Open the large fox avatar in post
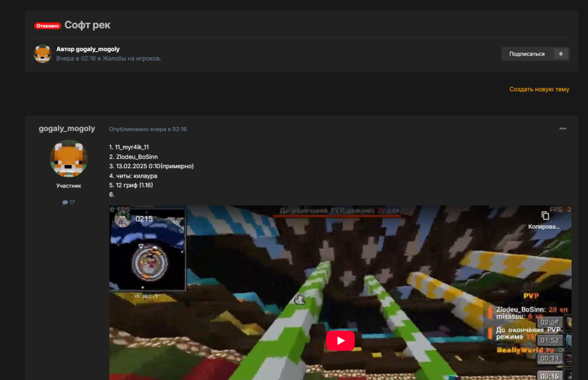Screen dimensions: 588x380 (69, 158)
